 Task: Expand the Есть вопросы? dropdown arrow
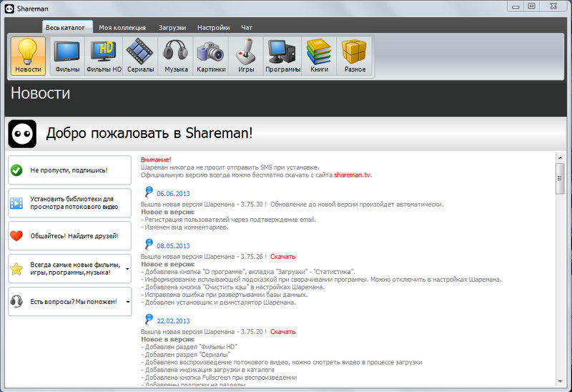(128, 302)
